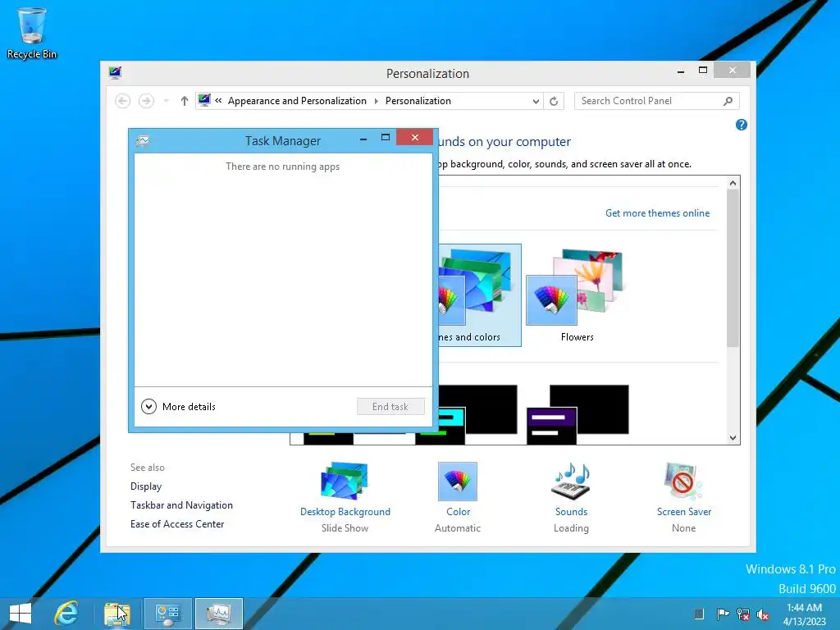Open File Explorer from the taskbar
This screenshot has height=630, width=840.
click(116, 614)
